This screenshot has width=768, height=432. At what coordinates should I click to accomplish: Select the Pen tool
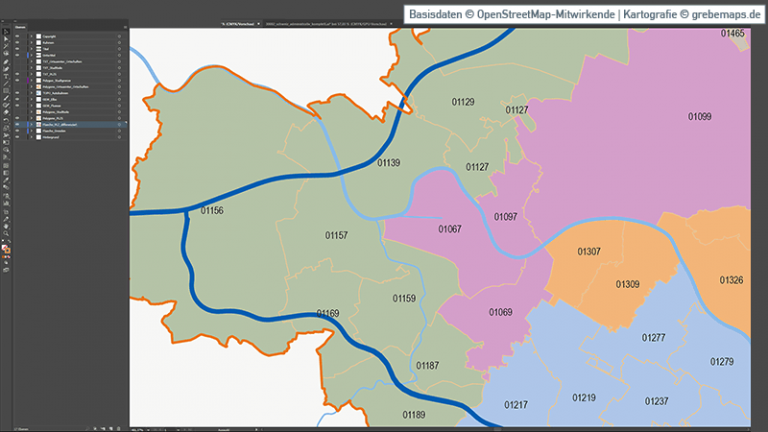click(5, 62)
